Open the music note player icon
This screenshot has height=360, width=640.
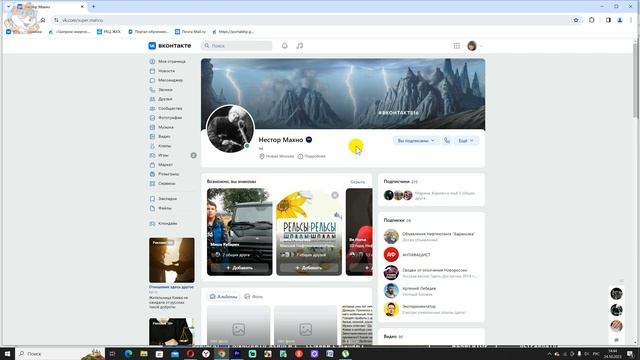pos(300,46)
